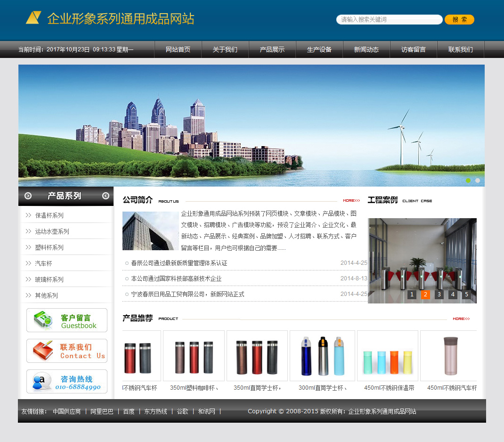Jump to client case slide 5
Image resolution: width=504 pixels, height=442 pixels.
pos(466,295)
